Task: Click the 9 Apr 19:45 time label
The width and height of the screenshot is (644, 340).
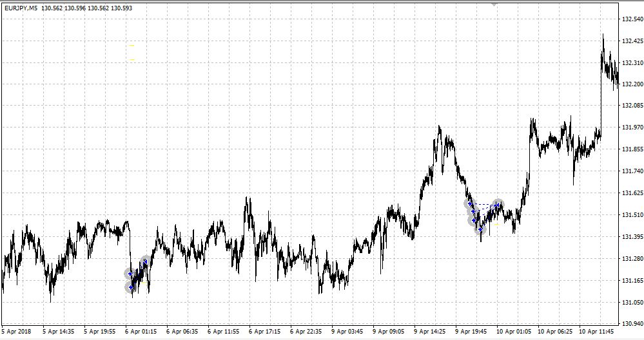Action: (471, 332)
